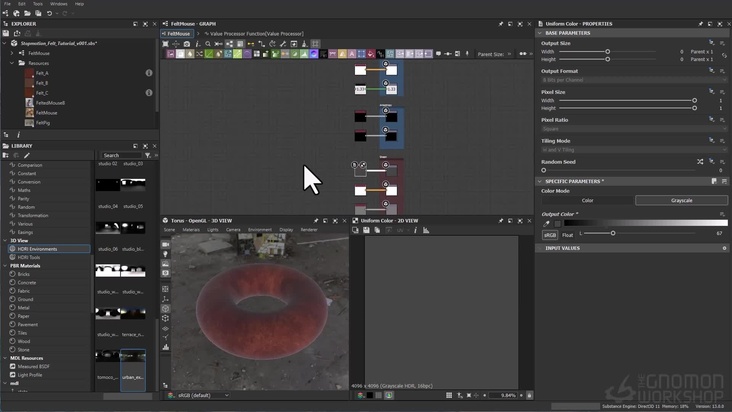Click the randomize seed shuffle icon

700,160
